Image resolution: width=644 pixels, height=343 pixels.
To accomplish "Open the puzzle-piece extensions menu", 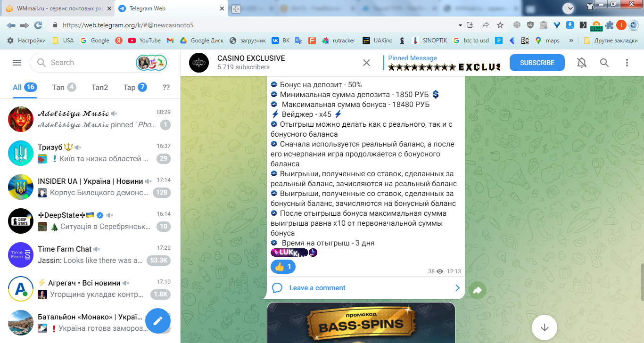I will (x=610, y=25).
